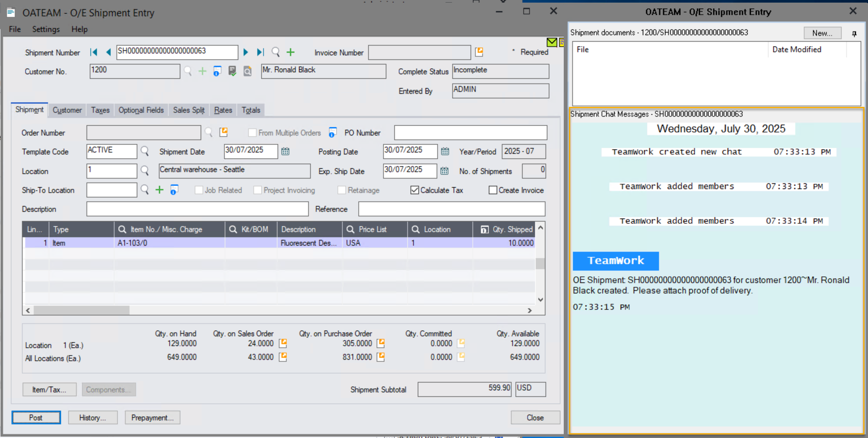Click the Price List column header
Viewport: 868px width, 438px height.
coord(375,229)
